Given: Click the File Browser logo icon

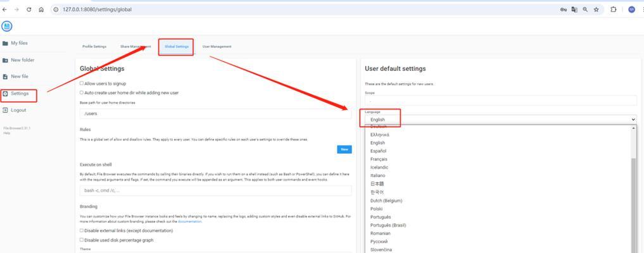Looking at the screenshot, I should tap(6, 26).
